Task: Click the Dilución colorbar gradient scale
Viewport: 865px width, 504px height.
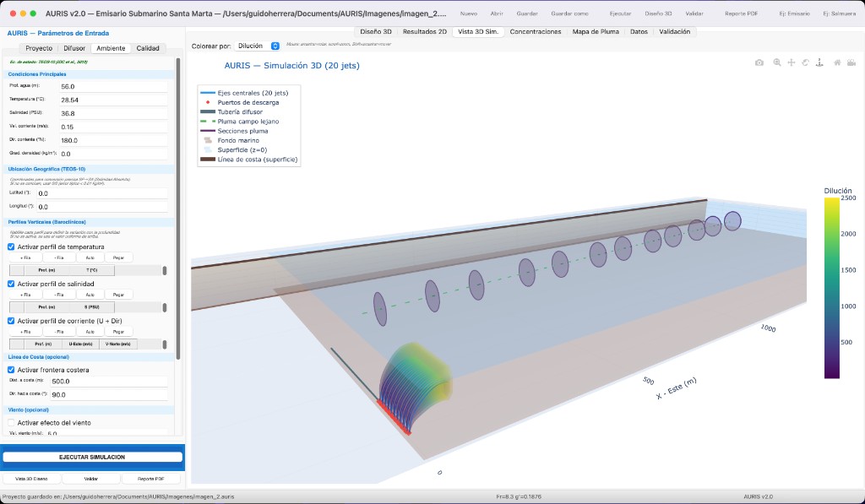Action: (831, 288)
